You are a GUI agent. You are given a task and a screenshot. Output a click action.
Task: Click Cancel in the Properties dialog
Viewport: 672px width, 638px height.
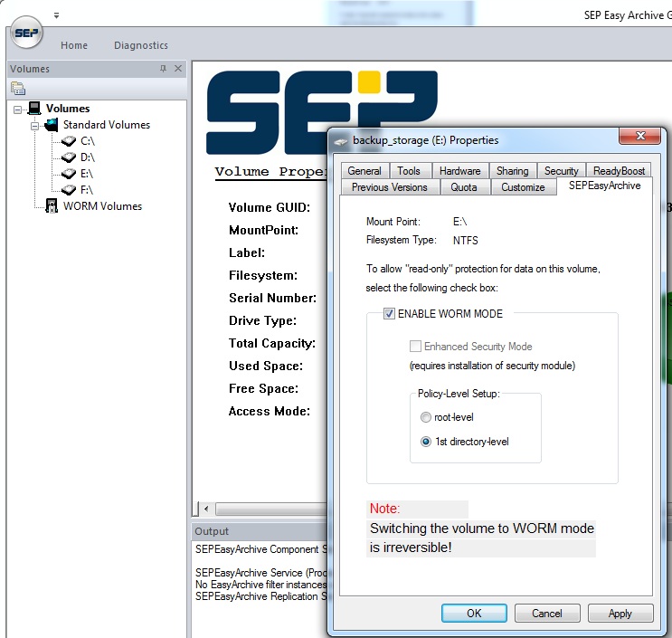tap(547, 614)
